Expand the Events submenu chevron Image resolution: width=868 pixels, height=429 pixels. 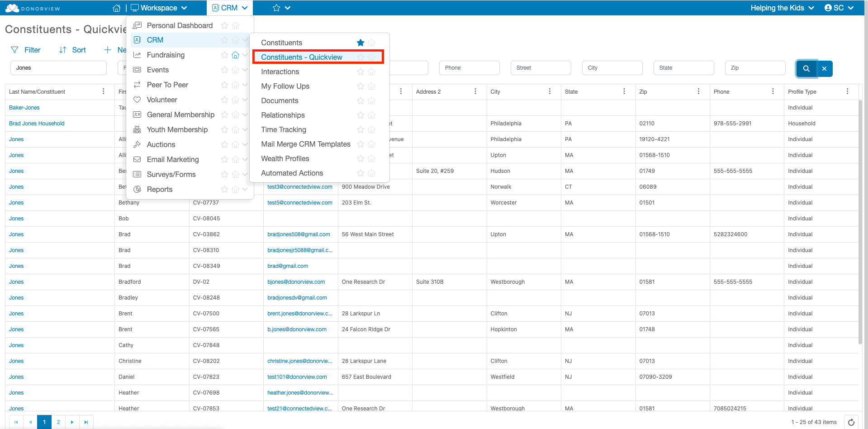point(245,70)
